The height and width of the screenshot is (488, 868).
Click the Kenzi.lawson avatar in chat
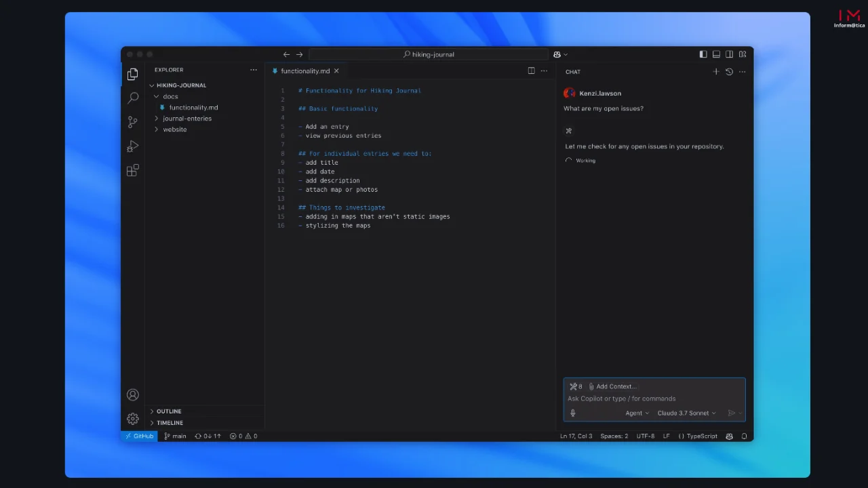click(x=569, y=93)
